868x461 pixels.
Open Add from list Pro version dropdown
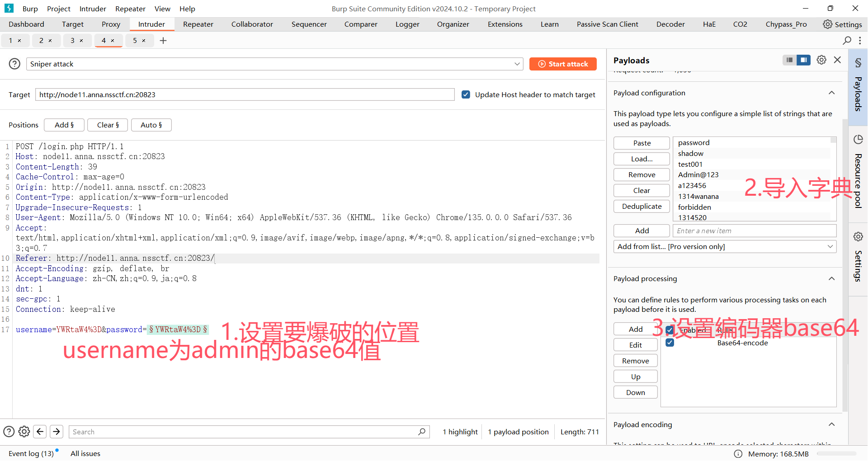pos(725,246)
